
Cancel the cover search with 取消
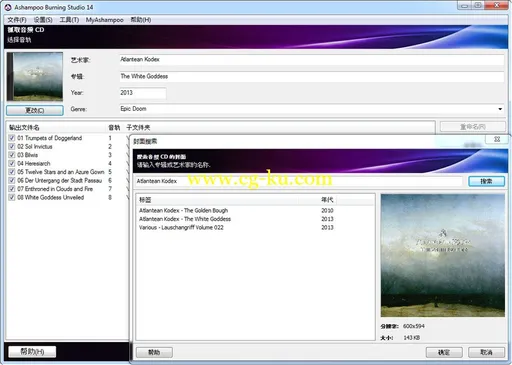pos(486,352)
